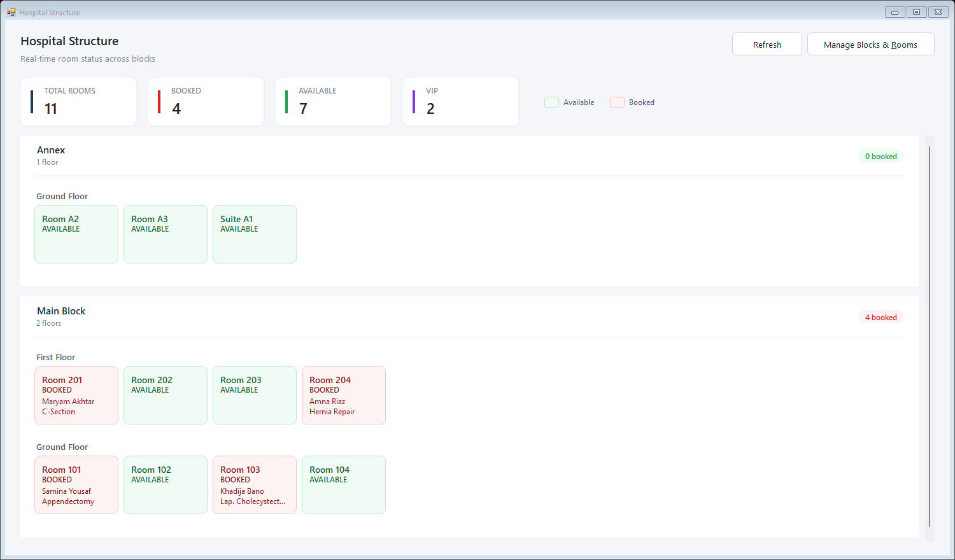Click 'C-Section' procedure text

coord(59,412)
